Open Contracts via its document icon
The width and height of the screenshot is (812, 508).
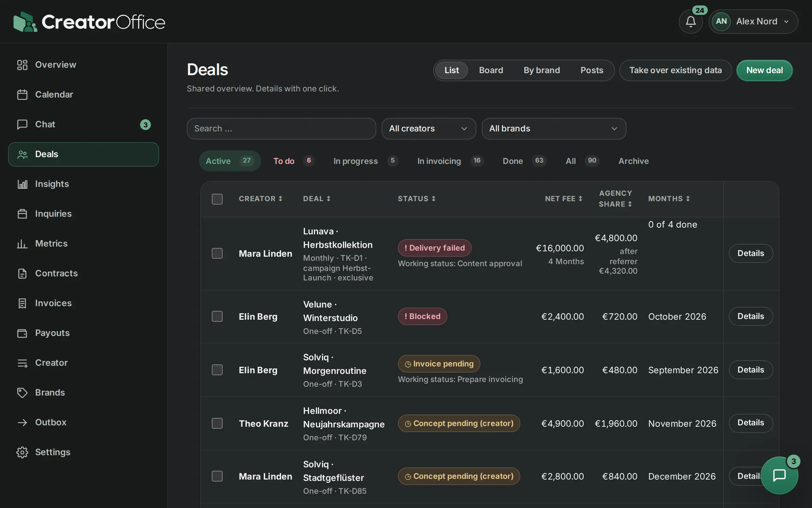click(22, 273)
